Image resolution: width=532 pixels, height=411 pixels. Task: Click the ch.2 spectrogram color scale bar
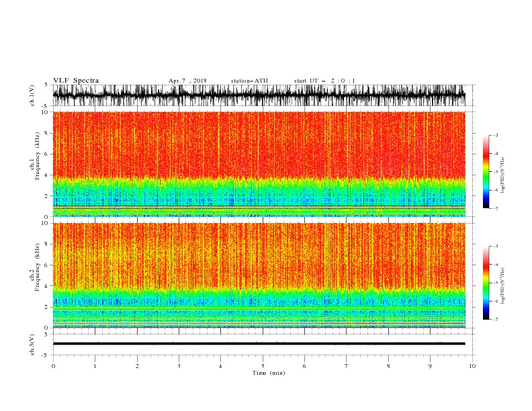pyautogui.click(x=486, y=283)
